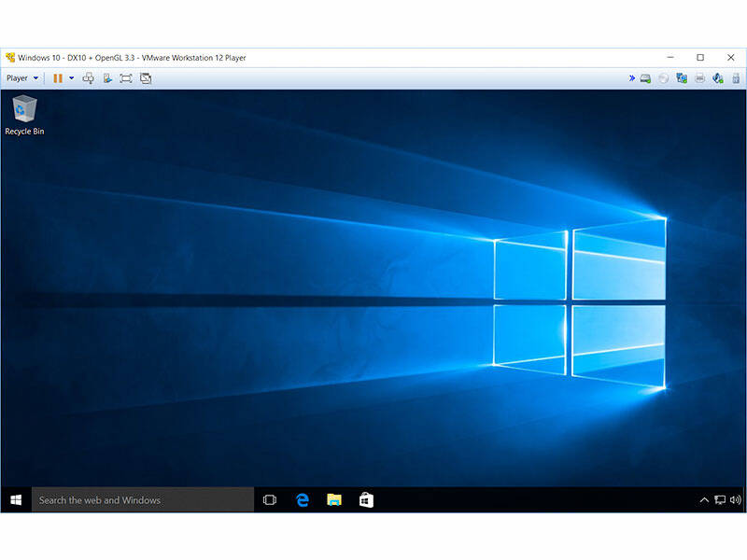Enter full screen mode from the toolbar
Viewport: 747px width, 560px height.
pyautogui.click(x=126, y=78)
